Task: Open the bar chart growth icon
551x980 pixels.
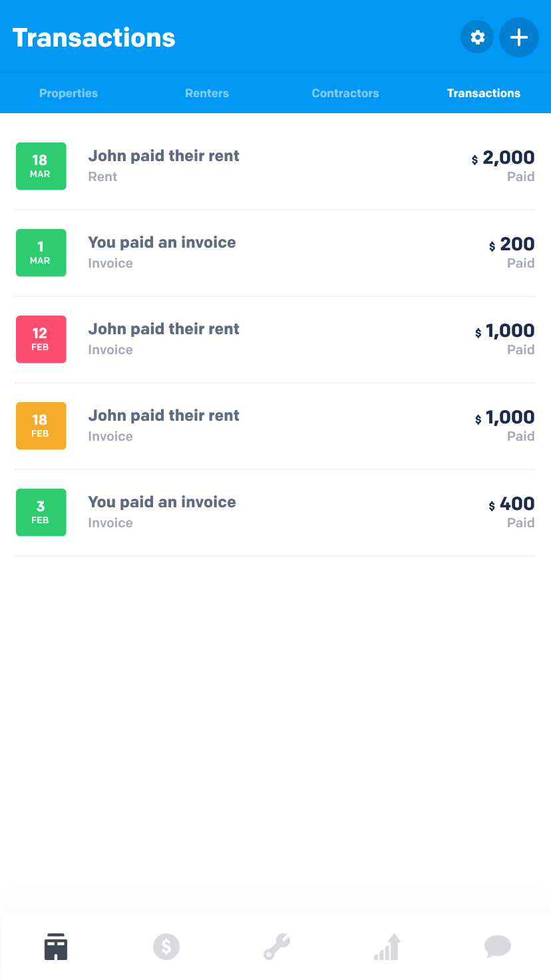Action: 387,946
